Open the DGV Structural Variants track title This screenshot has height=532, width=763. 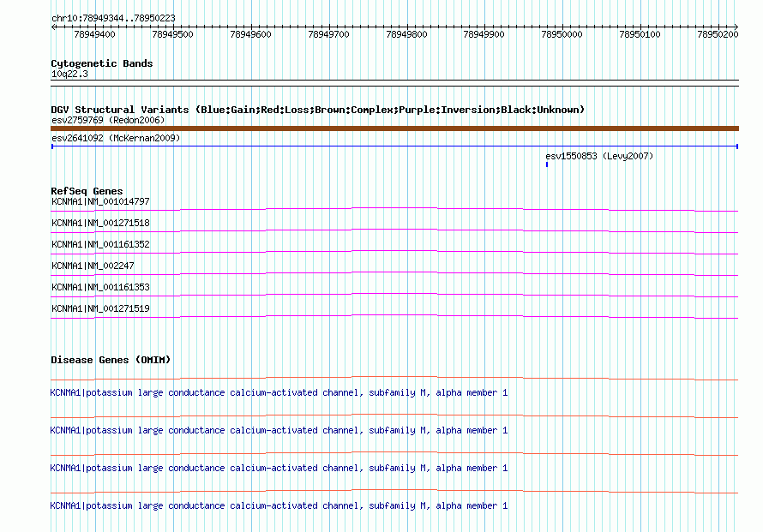click(x=317, y=110)
